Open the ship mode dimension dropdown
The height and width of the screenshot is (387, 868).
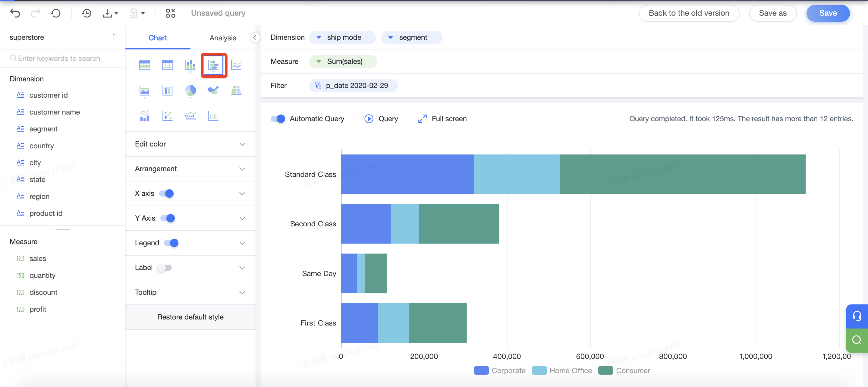coord(319,37)
